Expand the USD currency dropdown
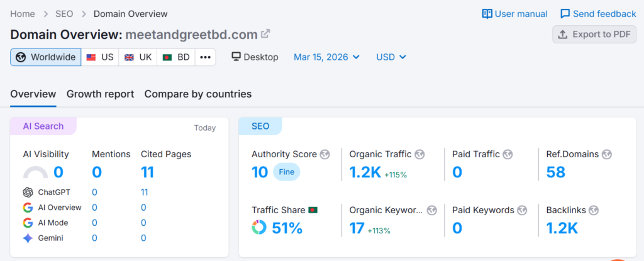Screen dimensions: 644x261 click(391, 57)
